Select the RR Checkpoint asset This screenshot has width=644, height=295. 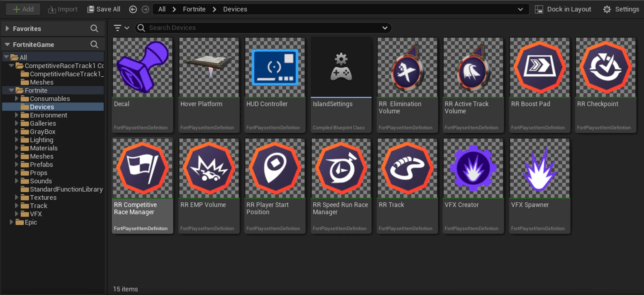(x=606, y=85)
